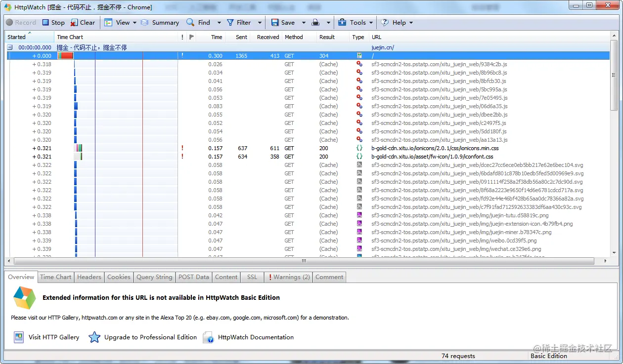Select the juejin-miner.b78347c.png row
This screenshot has width=623, height=364.
point(308,232)
